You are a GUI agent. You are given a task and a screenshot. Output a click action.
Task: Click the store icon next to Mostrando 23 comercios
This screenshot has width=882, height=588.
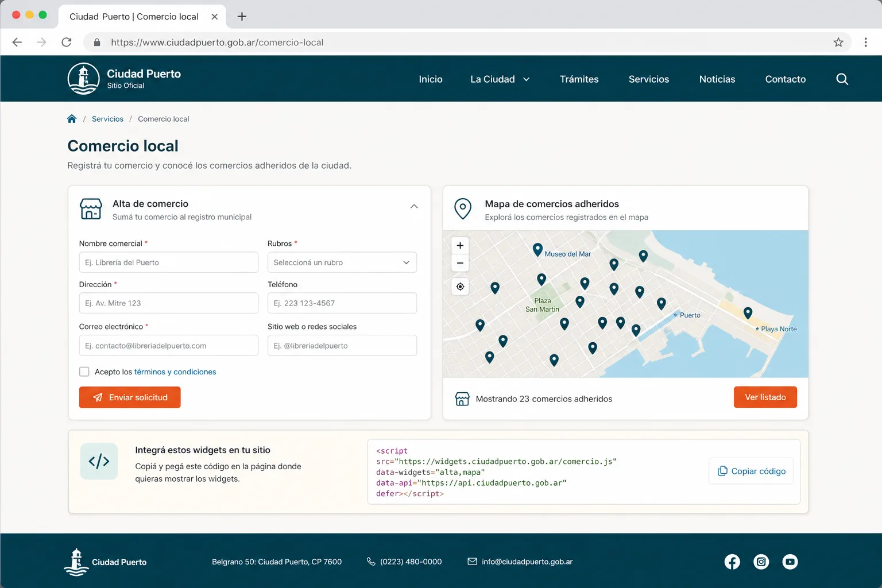(x=462, y=399)
